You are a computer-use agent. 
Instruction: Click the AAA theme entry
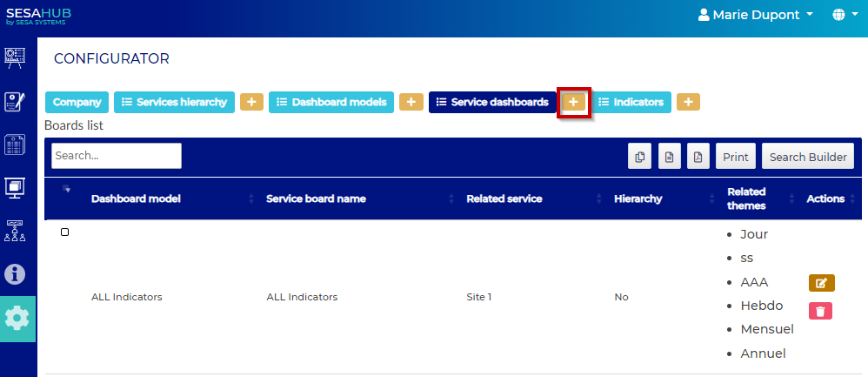755,282
